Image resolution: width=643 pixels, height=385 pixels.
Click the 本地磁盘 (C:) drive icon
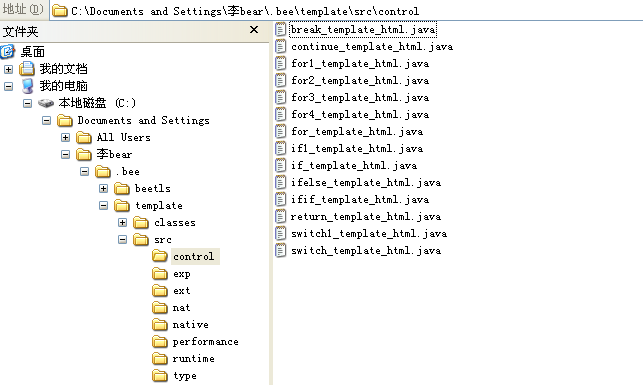(46, 103)
